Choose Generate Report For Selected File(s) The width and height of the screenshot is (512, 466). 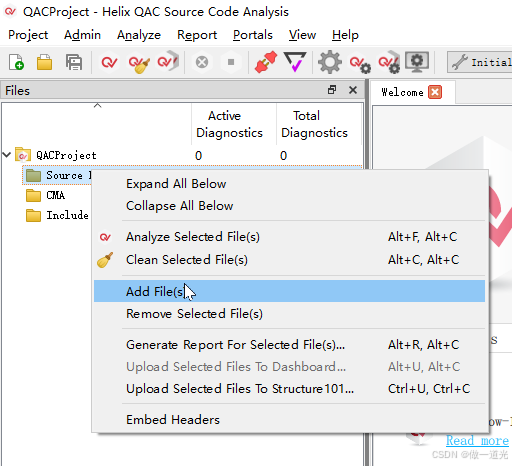pos(289,345)
